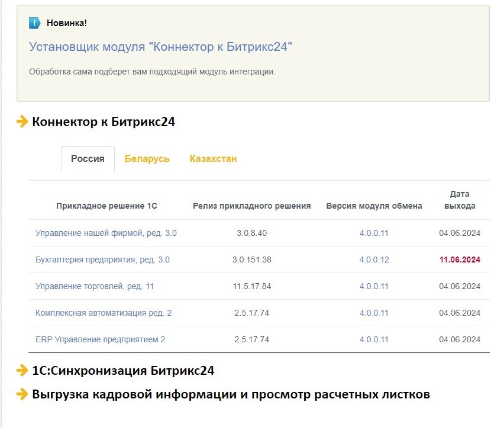Viewport: 504px width, 428px height.
Task: Click the Новинка! label
Action: (66, 23)
